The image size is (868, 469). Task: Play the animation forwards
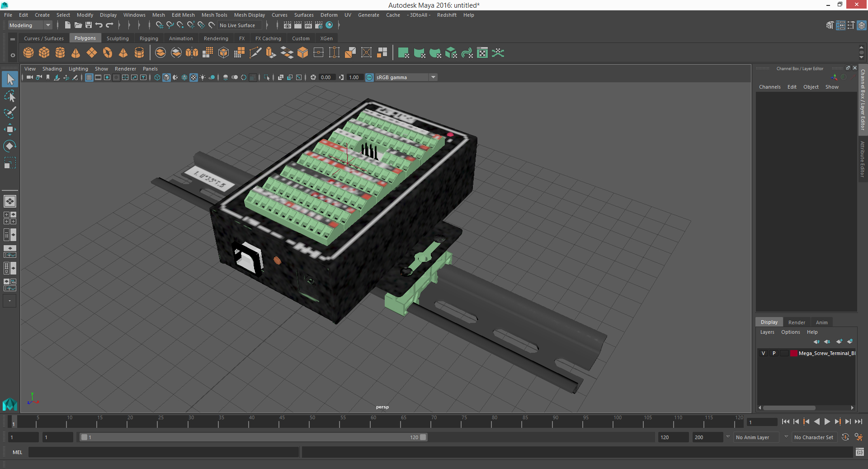pos(827,422)
